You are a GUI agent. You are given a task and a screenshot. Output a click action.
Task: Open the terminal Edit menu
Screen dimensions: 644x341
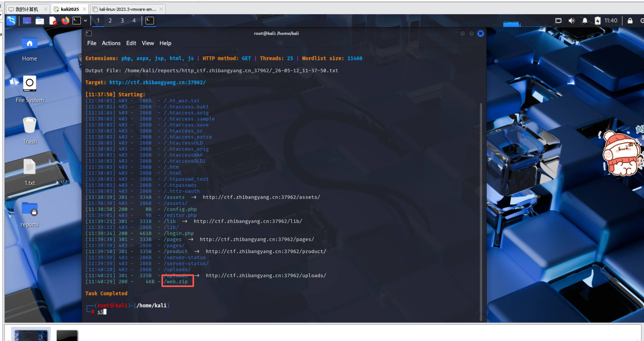pyautogui.click(x=131, y=43)
